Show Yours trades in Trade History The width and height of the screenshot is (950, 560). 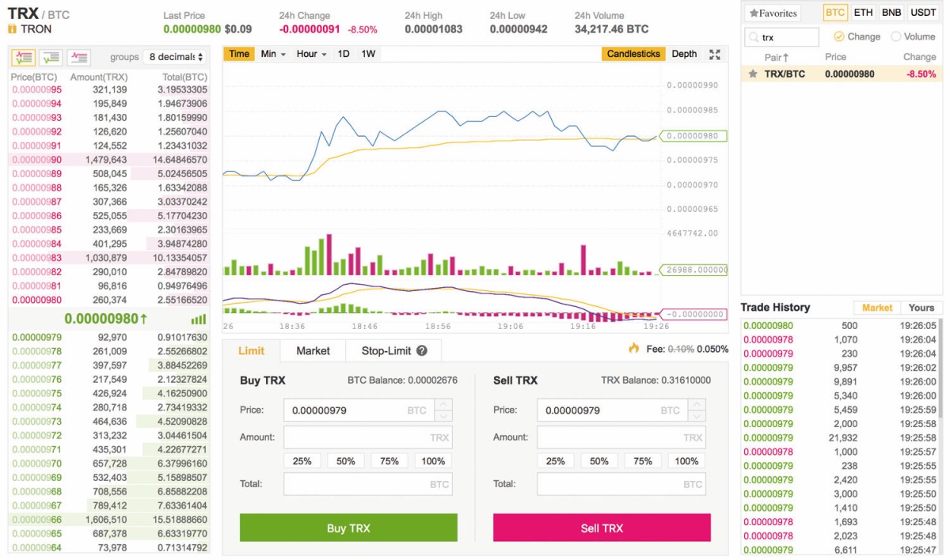pyautogui.click(x=921, y=308)
